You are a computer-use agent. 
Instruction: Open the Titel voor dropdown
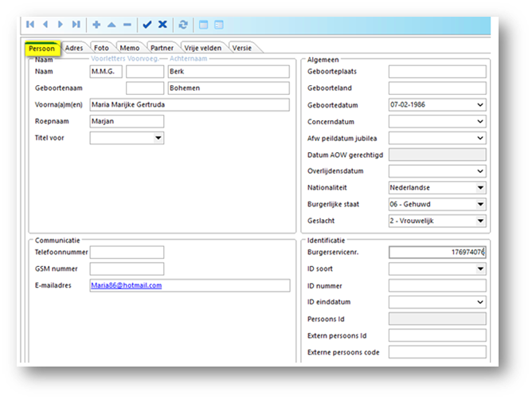tap(158, 138)
